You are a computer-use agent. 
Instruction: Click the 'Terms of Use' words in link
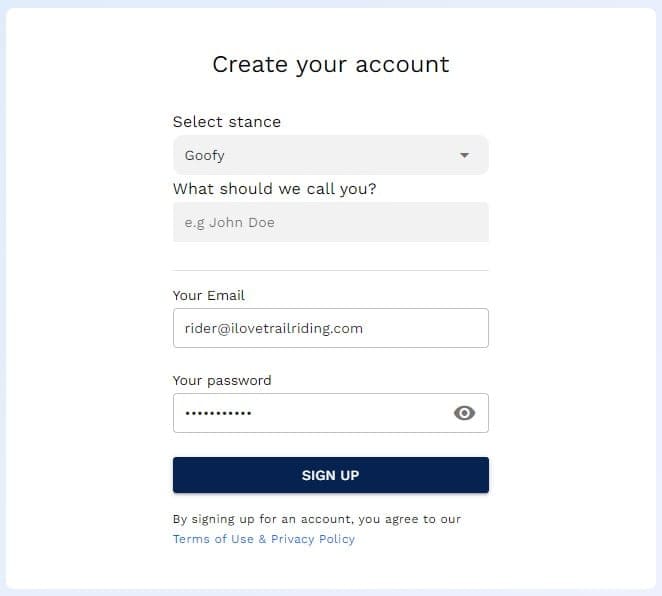213,539
